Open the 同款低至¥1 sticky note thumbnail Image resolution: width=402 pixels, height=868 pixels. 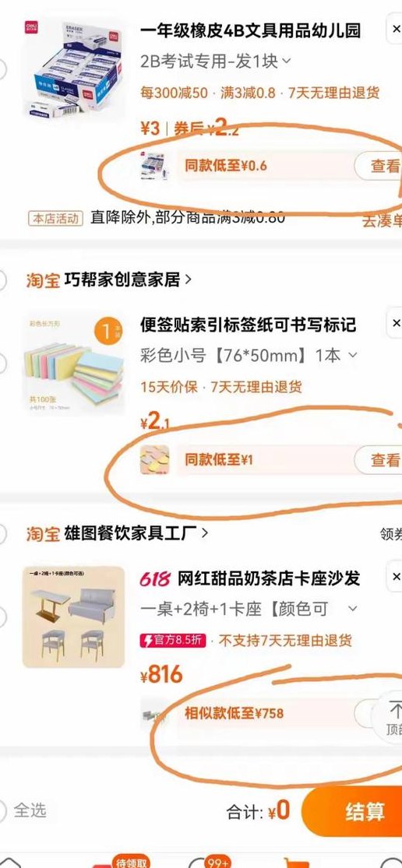pyautogui.click(x=154, y=459)
